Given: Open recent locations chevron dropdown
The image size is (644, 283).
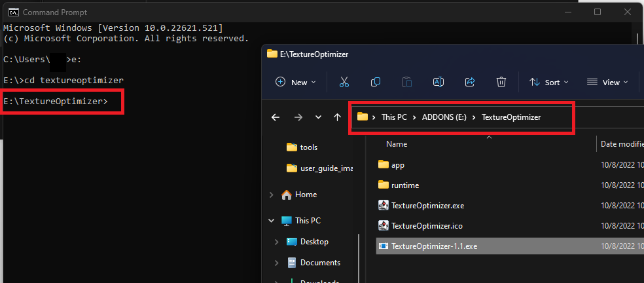Looking at the screenshot, I should coord(318,117).
